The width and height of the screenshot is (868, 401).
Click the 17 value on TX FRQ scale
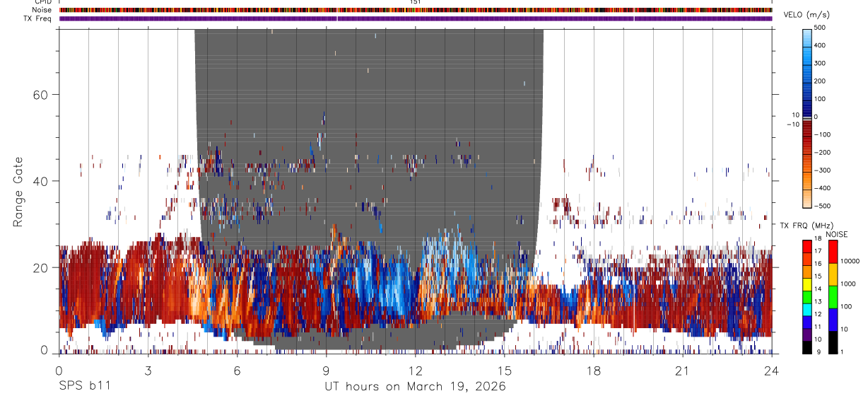pyautogui.click(x=819, y=251)
